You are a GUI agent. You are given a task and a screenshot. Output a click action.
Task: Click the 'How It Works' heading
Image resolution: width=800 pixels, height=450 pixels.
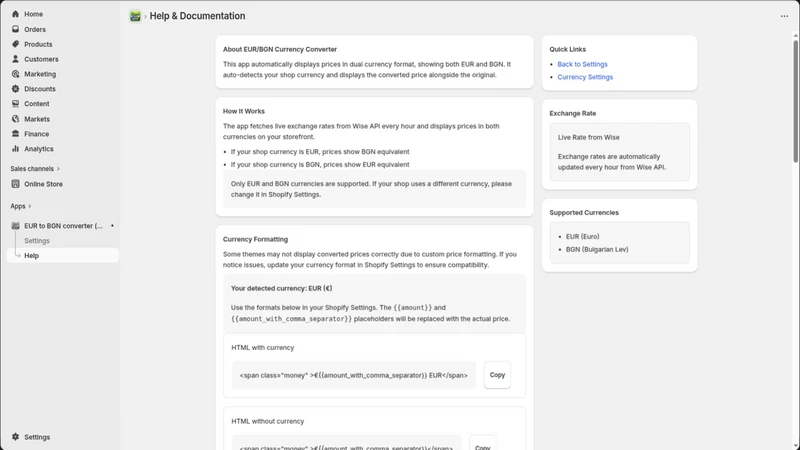[244, 111]
